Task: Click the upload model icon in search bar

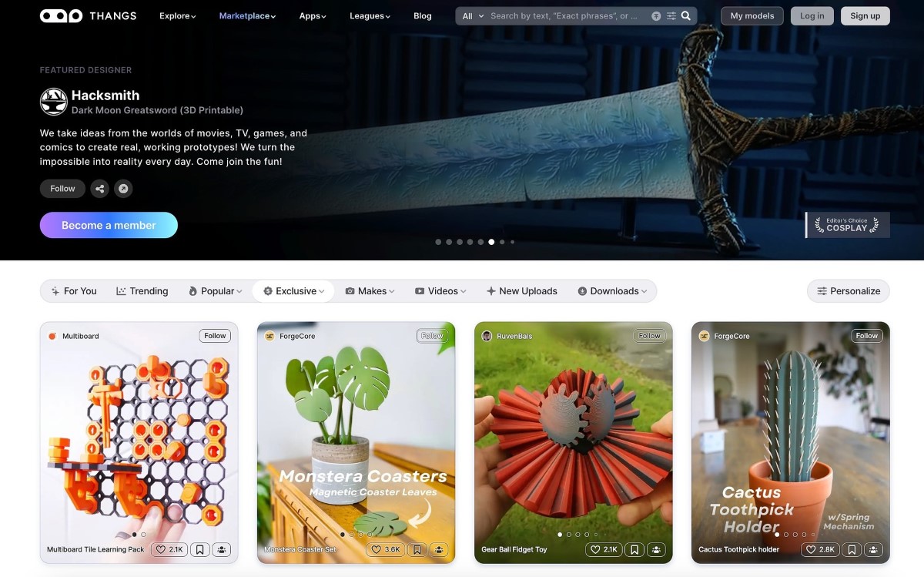Action: pos(656,15)
